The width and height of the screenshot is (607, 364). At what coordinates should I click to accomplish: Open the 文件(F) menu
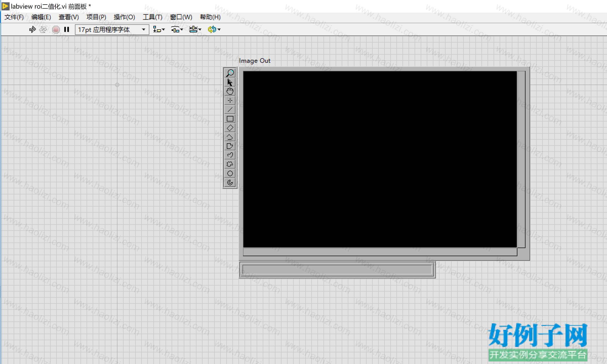tap(14, 17)
